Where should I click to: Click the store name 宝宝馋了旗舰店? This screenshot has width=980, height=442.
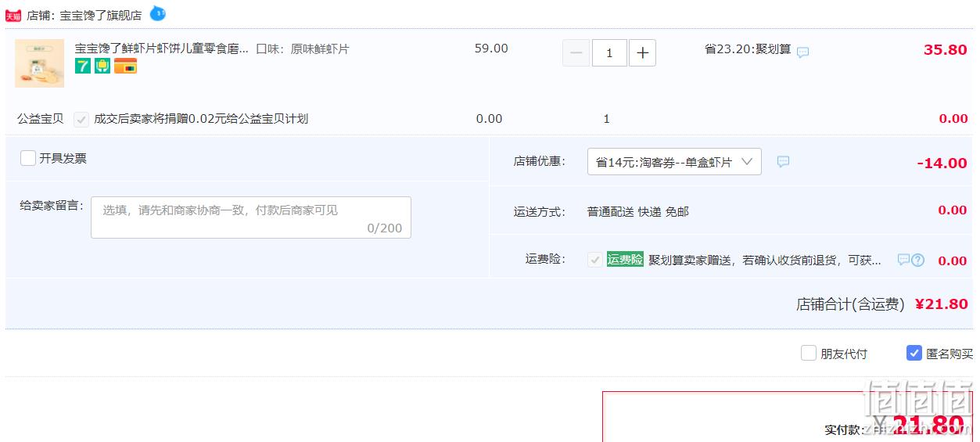101,16
